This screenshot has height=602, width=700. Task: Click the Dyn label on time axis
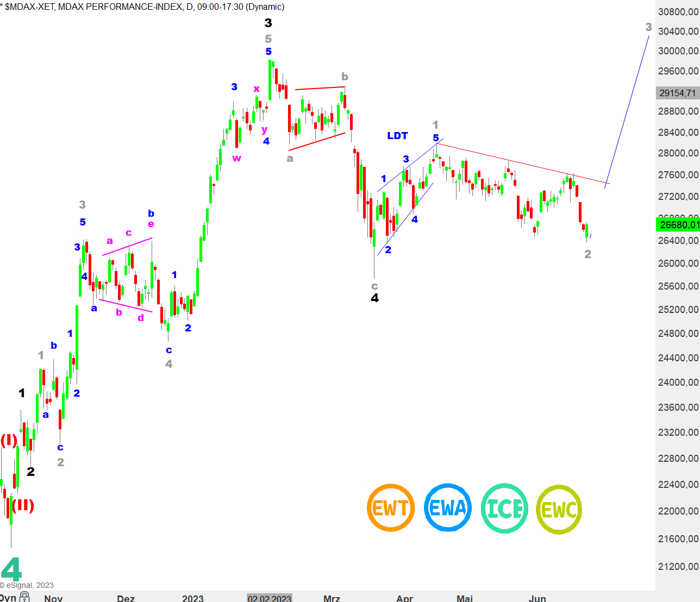8,598
